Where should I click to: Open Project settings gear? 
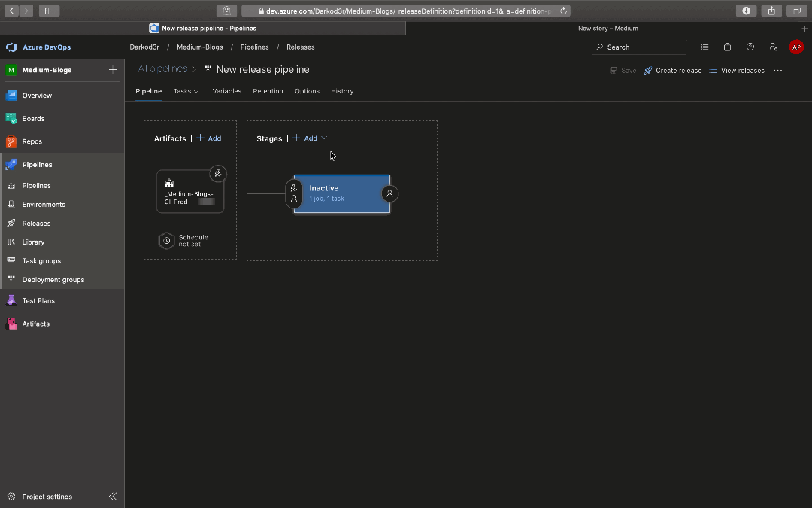click(11, 497)
